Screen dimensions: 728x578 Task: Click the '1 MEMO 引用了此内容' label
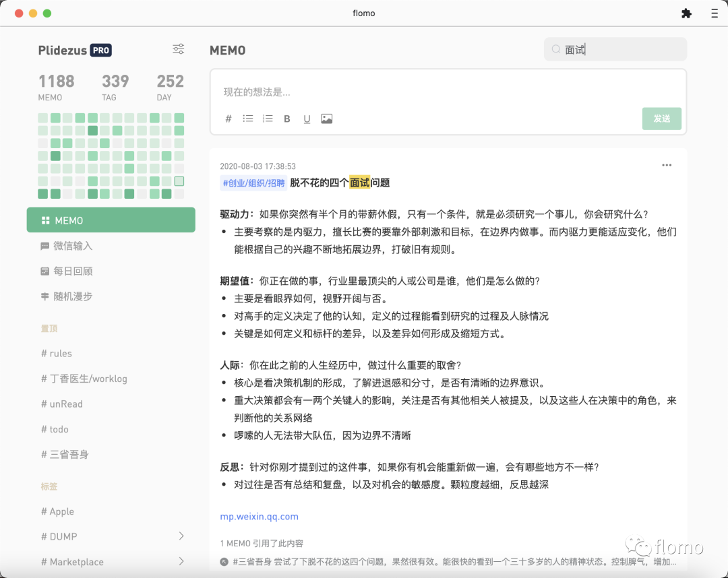coord(262,543)
